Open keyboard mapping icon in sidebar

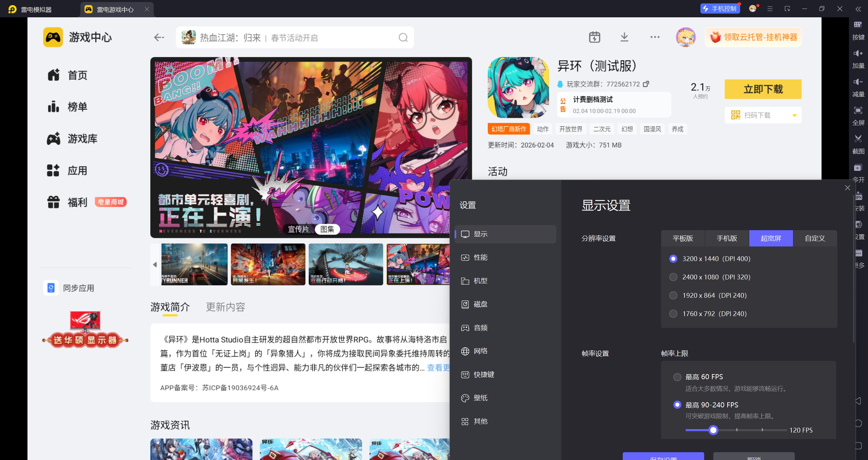tap(858, 24)
